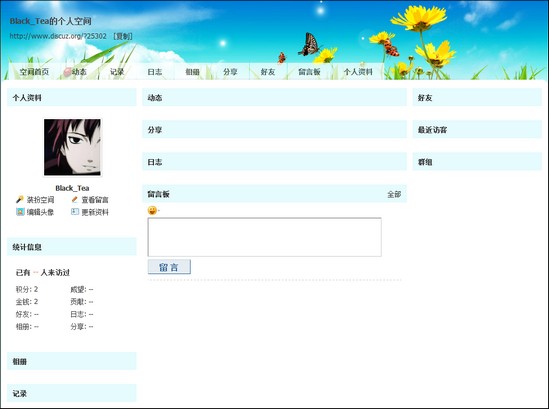This screenshot has width=549, height=409.
Task: Go to the 相册 tab
Action: (192, 72)
